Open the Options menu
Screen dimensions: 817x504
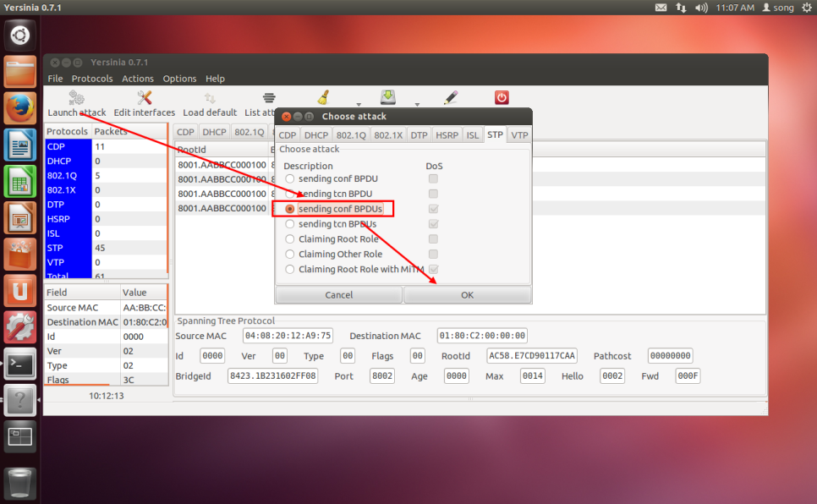pos(179,79)
